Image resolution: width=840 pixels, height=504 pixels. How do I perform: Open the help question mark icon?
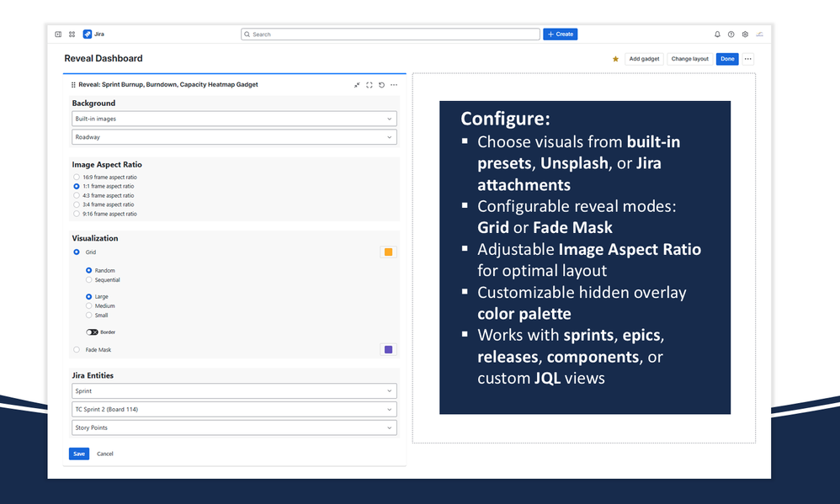coord(731,34)
